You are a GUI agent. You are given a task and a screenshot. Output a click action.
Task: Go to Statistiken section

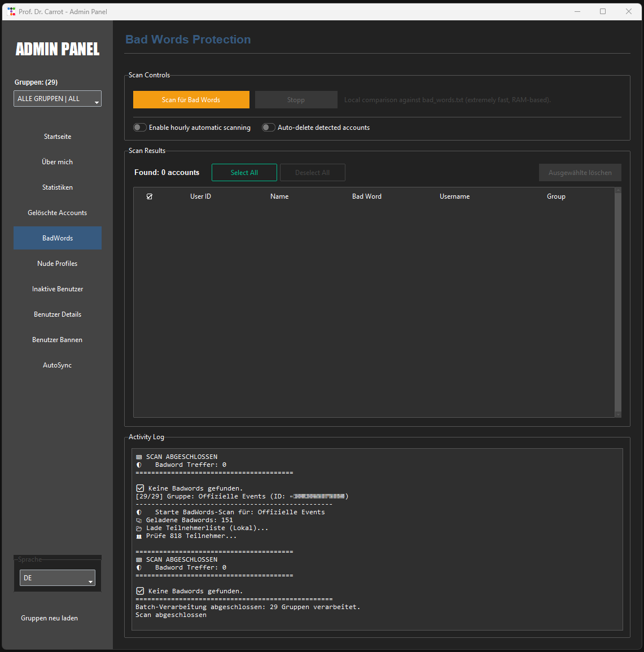tap(58, 187)
